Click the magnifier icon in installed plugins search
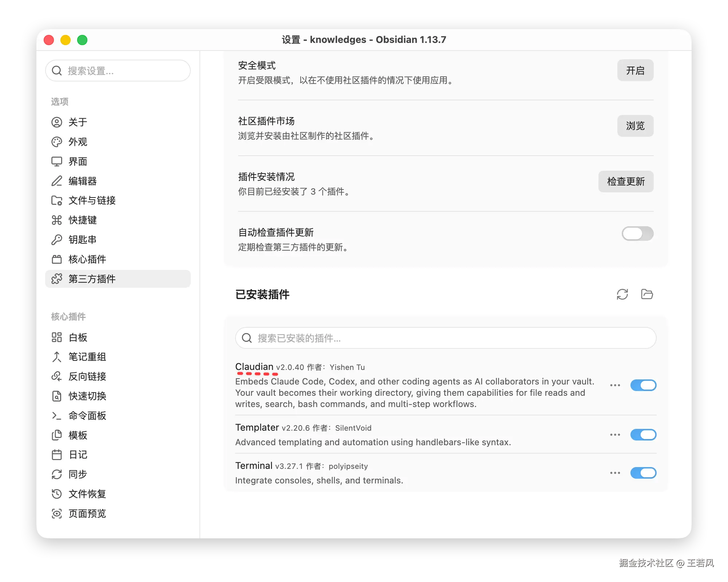The height and width of the screenshot is (582, 728). pos(247,338)
